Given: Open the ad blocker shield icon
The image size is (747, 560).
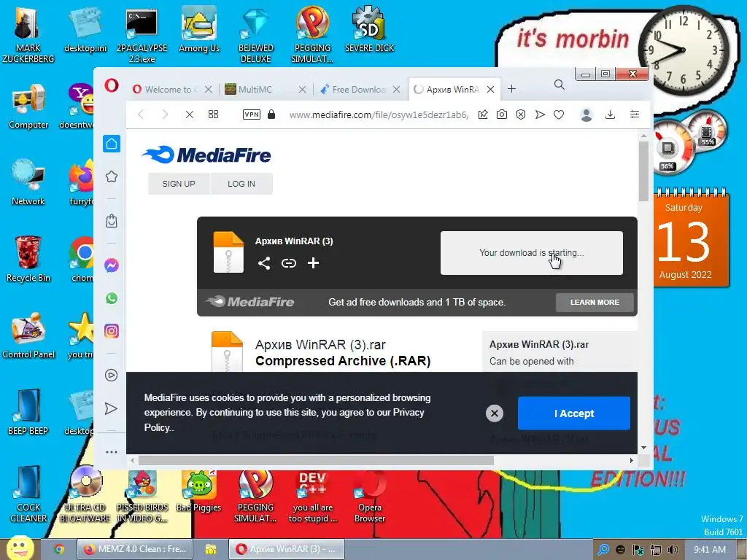Looking at the screenshot, I should 521,114.
